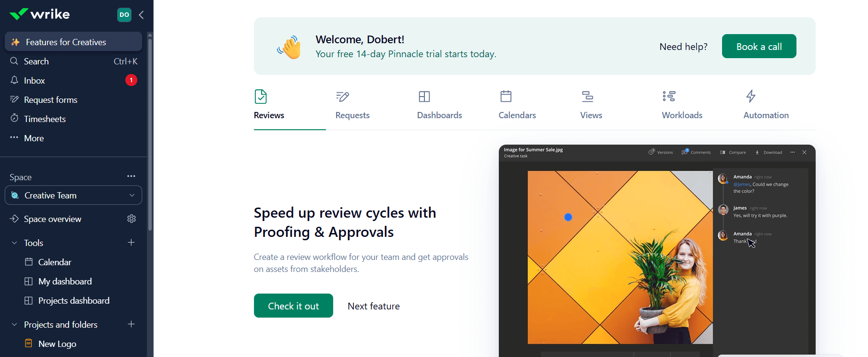Click the New Logo project icon
Image resolution: width=868 pixels, height=357 pixels.
29,344
